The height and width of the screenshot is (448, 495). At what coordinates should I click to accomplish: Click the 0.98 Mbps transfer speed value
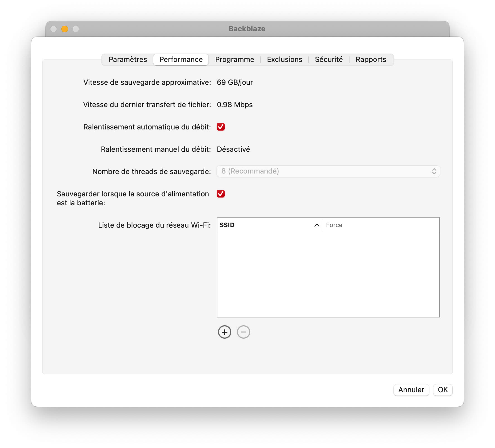(235, 105)
